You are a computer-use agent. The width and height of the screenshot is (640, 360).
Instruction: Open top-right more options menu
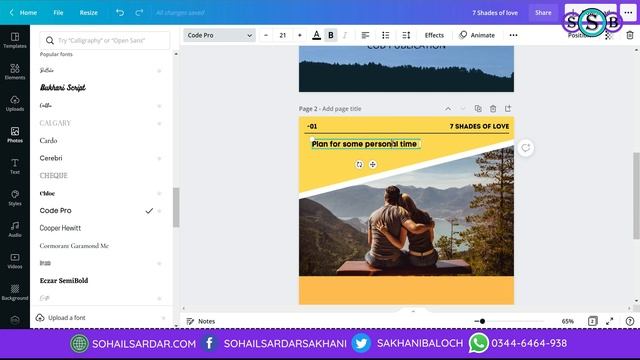[x=628, y=13]
